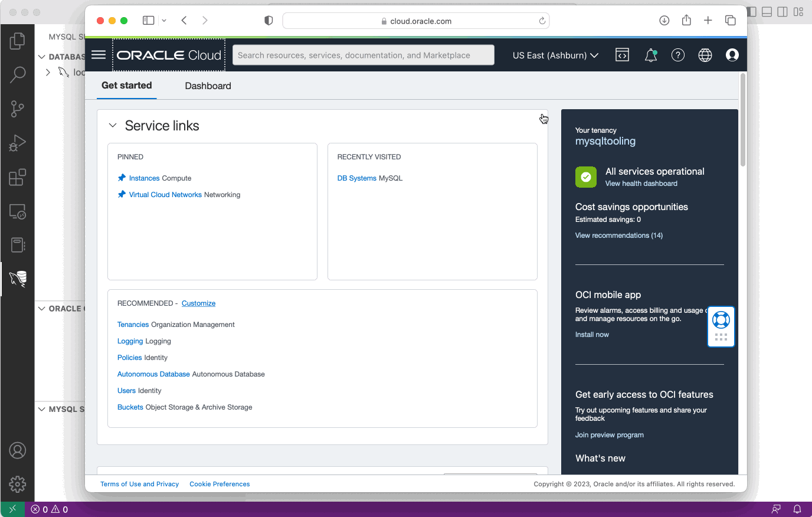Collapse the Service links section
This screenshot has height=517, width=812.
[x=113, y=125]
